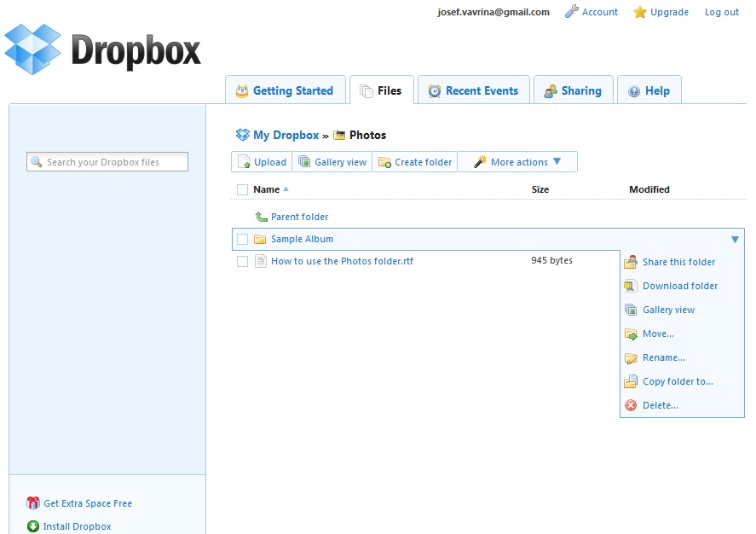Click the Install Dropbox link
Image resolution: width=756 pixels, height=534 pixels.
78,526
